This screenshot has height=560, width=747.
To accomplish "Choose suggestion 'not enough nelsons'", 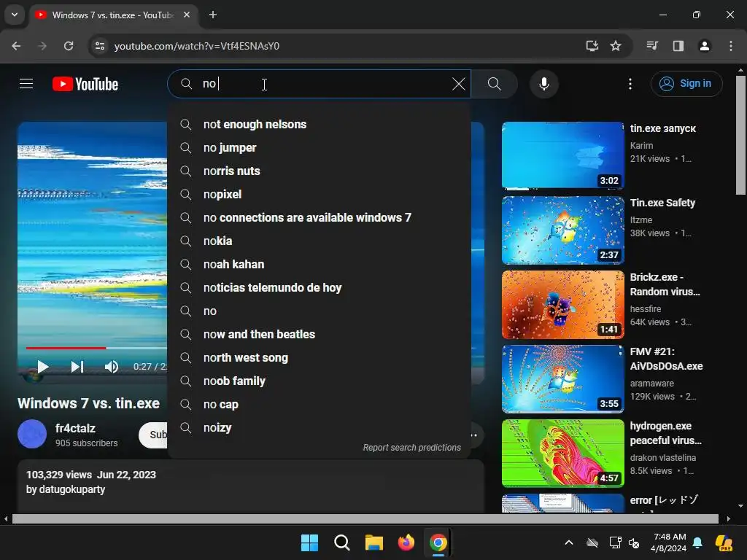I will click(x=319, y=124).
